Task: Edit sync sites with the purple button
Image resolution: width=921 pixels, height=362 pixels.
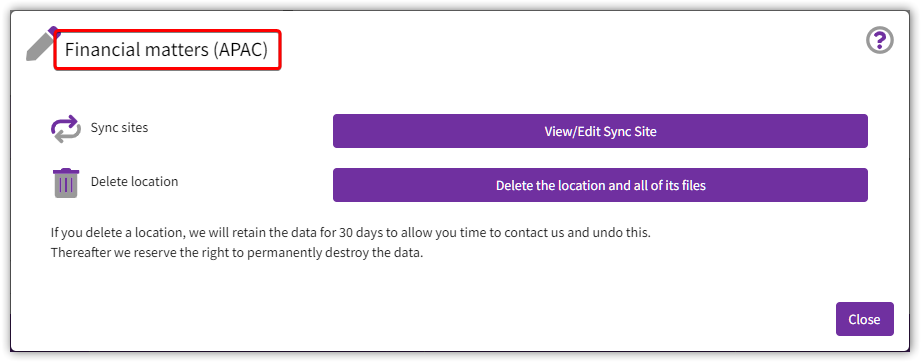Action: [600, 131]
